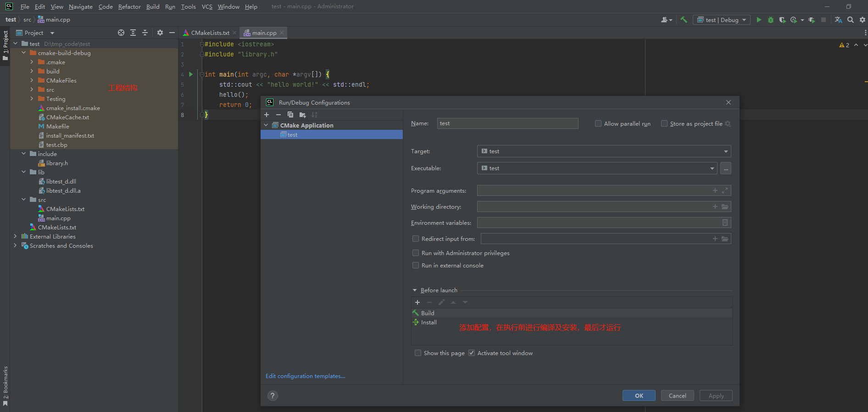Viewport: 868px width, 412px height.
Task: Select the main.cpp editor tab
Action: click(x=264, y=33)
